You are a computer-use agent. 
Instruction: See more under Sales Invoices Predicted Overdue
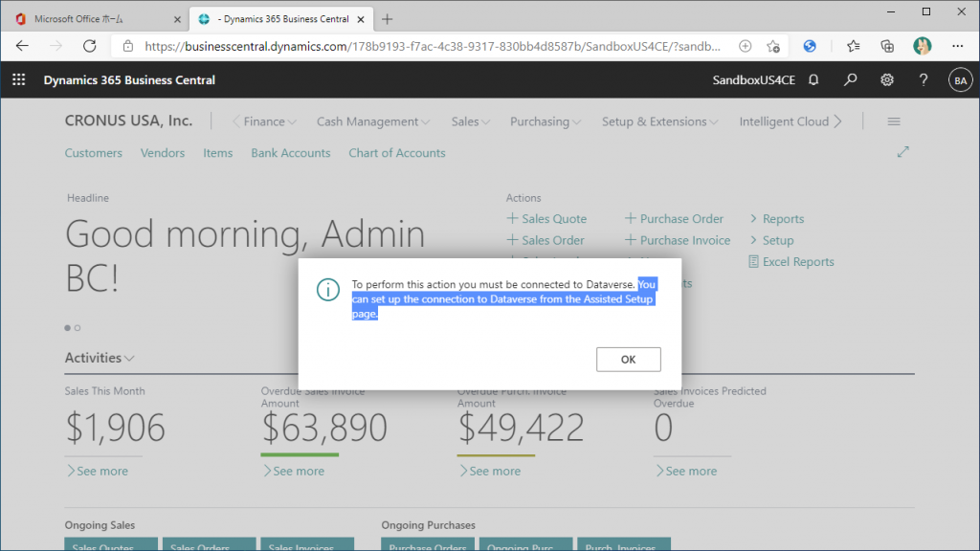[x=685, y=471]
